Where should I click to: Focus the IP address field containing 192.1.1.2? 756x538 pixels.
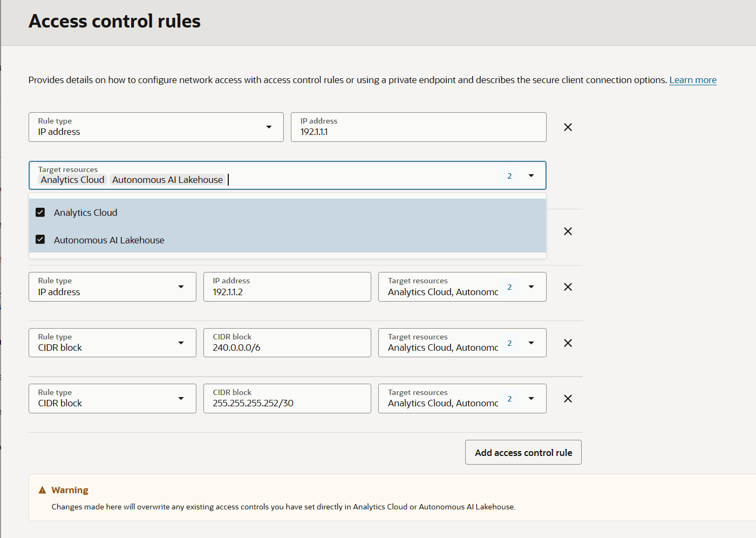(287, 287)
